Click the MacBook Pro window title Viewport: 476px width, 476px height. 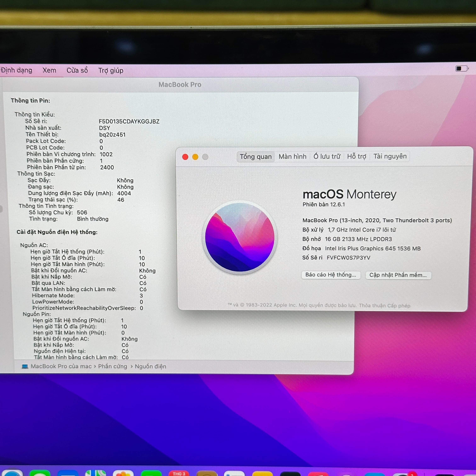pos(180,85)
